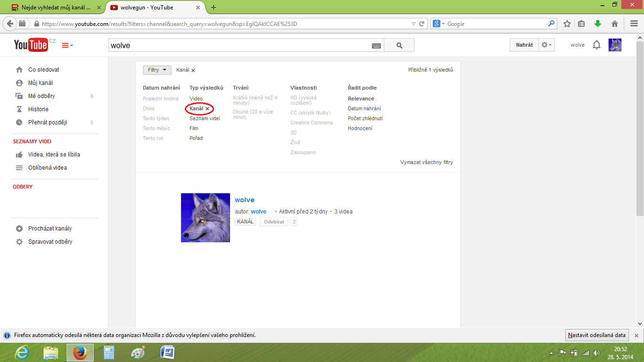Click Procházet kanály in the sidebar
Screen dimensions: 644x362
[50, 229]
